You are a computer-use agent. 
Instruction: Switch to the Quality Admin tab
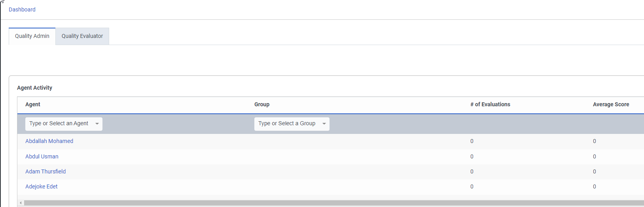click(x=32, y=36)
